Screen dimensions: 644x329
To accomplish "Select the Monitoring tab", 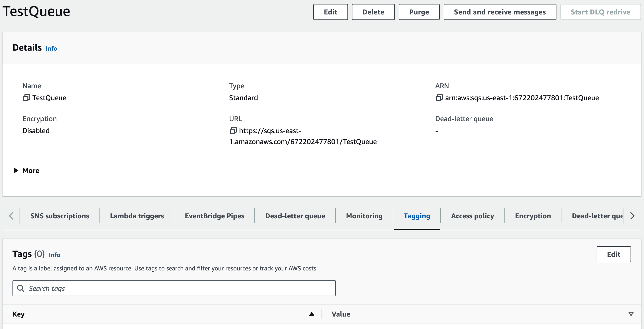I will tap(364, 216).
